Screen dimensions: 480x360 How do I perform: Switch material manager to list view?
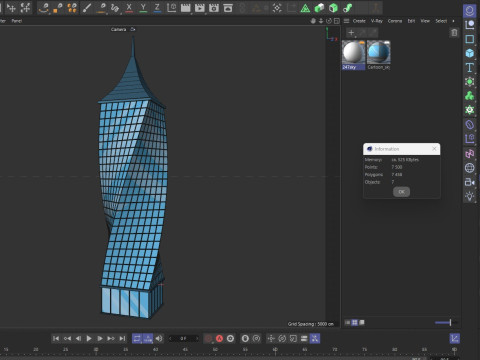coord(347,322)
